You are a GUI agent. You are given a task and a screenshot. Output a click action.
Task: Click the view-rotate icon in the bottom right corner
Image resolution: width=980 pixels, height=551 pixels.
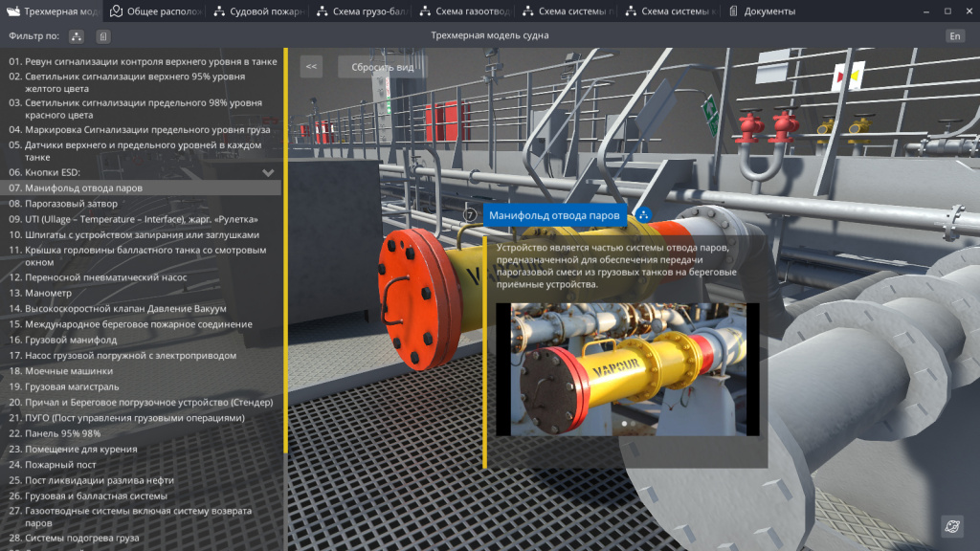pyautogui.click(x=952, y=526)
